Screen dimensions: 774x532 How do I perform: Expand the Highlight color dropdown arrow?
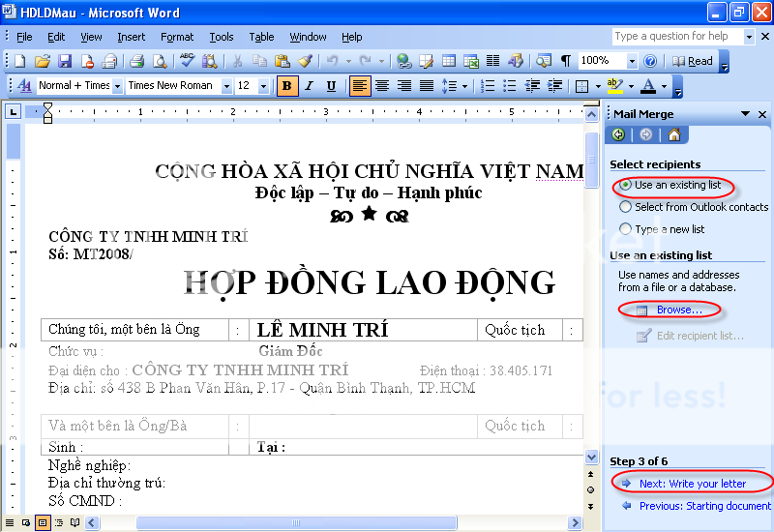click(631, 86)
